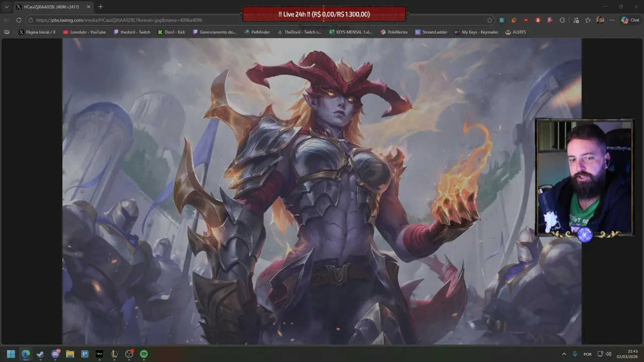Image resolution: width=644 pixels, height=362 pixels.
Task: Open clock showing 21:45 02/03/2026
Action: 627,354
